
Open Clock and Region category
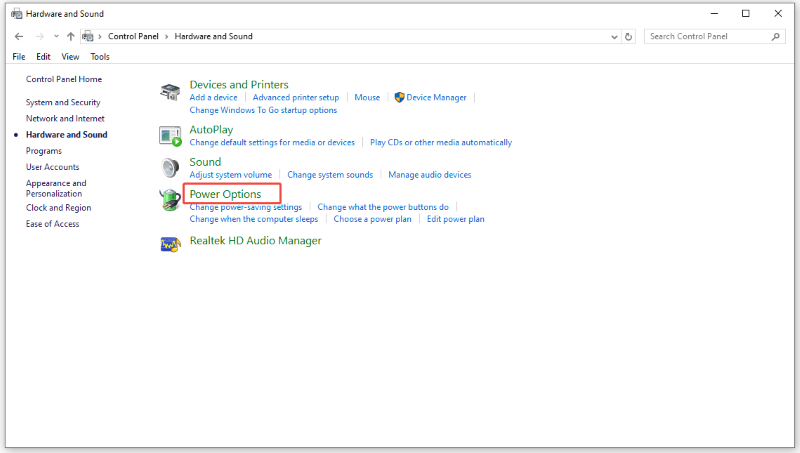(x=59, y=208)
